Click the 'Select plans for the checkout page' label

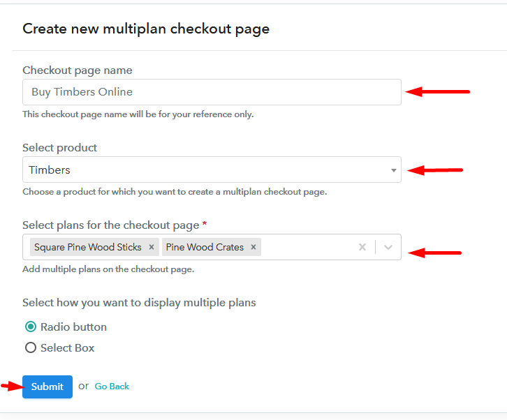click(111, 225)
